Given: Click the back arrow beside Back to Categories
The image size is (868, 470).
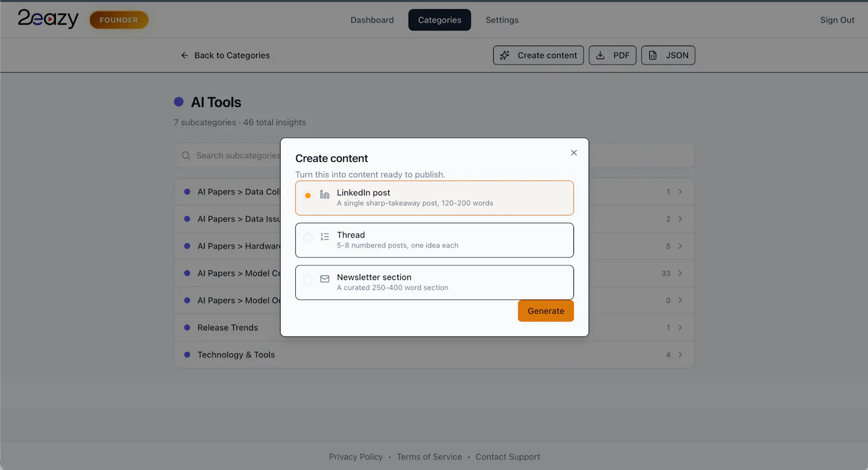Looking at the screenshot, I should click(x=184, y=55).
